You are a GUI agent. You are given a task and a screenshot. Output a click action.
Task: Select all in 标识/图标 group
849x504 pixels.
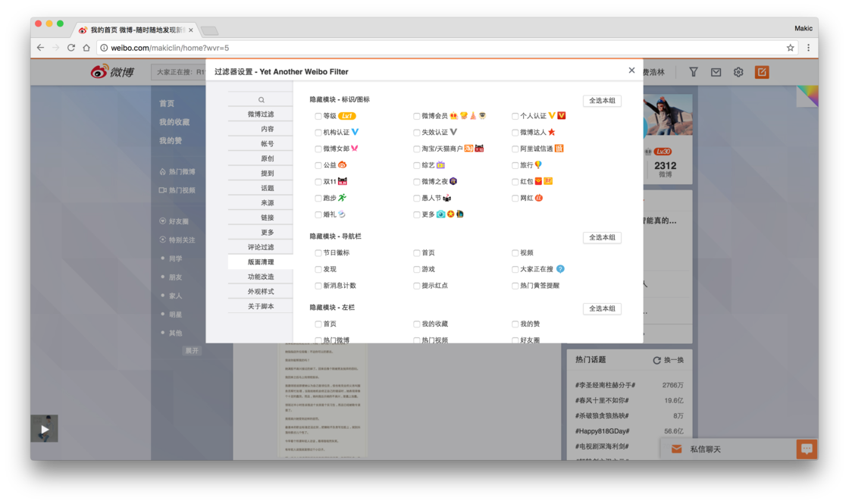pyautogui.click(x=602, y=101)
